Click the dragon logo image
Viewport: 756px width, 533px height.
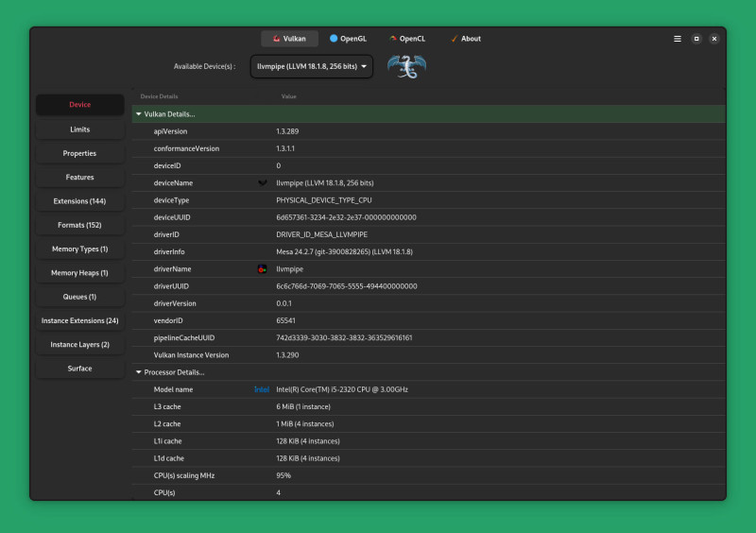406,66
